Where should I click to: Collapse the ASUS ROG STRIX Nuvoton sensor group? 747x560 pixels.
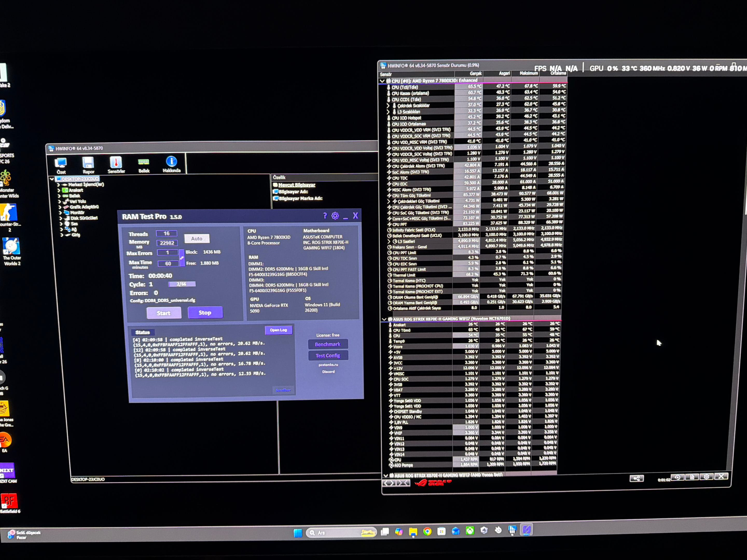coord(384,319)
